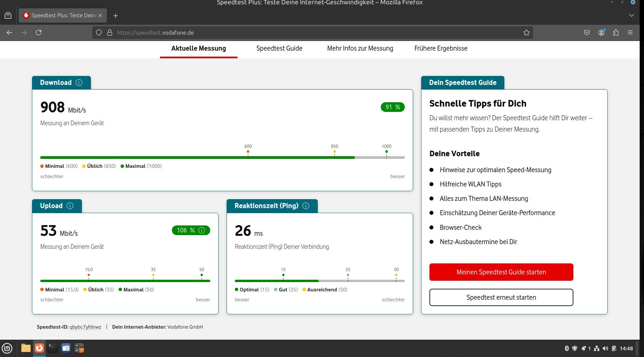
Task: Open the calculator from the taskbar
Action: click(79, 348)
